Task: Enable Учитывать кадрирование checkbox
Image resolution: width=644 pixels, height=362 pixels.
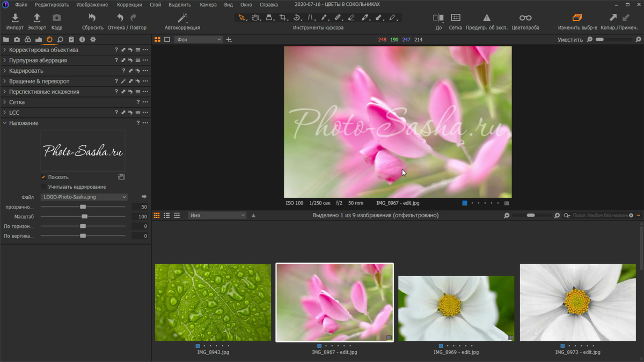Action: tap(43, 187)
